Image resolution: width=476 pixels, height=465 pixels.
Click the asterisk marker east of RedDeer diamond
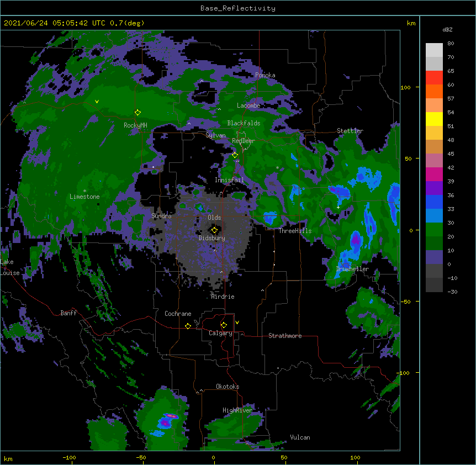pos(277,168)
